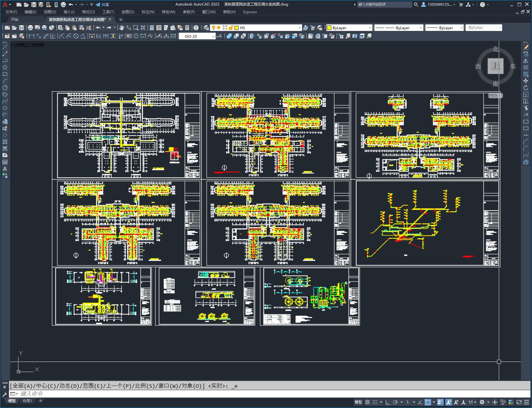Click the yellow HS layer color swatch
This screenshot has height=408, width=532.
pyautogui.click(x=237, y=28)
